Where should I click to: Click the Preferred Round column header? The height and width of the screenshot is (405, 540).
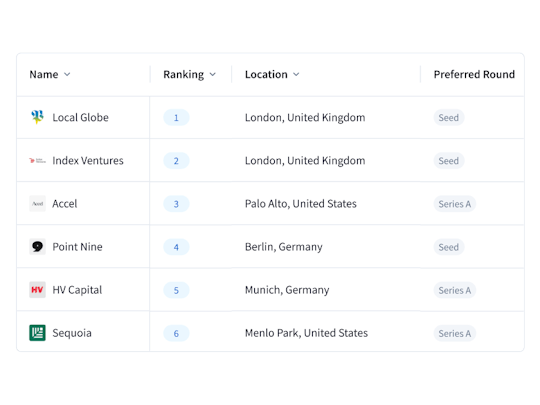pos(474,74)
